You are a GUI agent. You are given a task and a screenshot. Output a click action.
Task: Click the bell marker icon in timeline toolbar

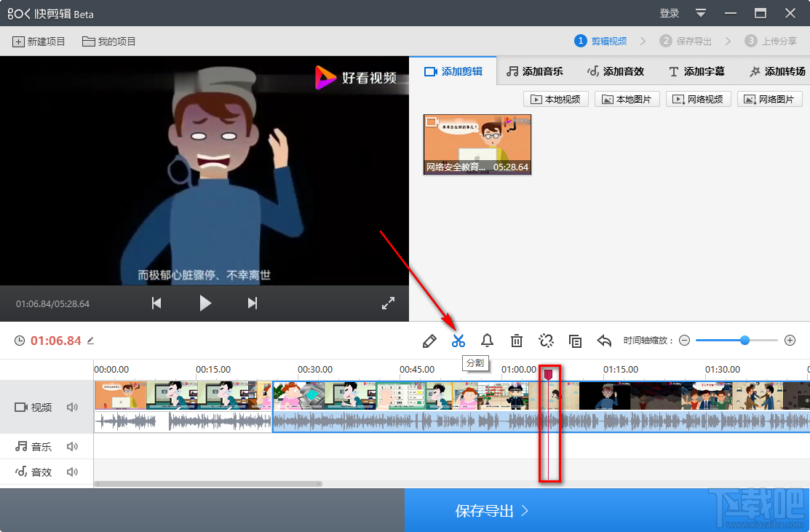(487, 341)
